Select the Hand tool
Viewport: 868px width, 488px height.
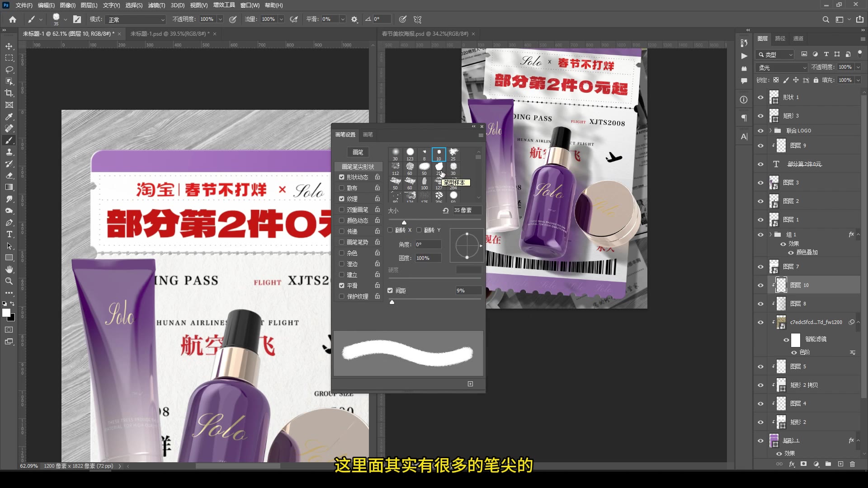click(x=9, y=270)
